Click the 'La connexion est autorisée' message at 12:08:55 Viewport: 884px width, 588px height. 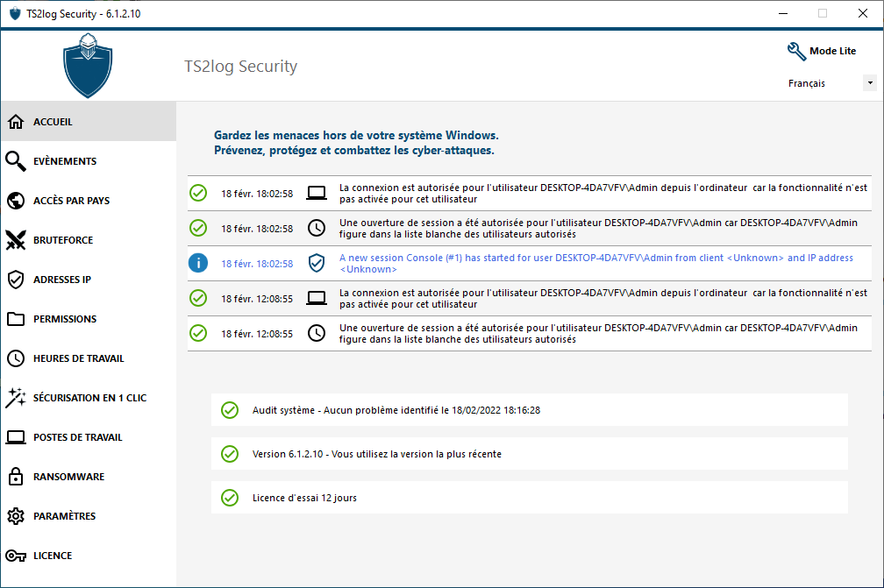coord(603,299)
